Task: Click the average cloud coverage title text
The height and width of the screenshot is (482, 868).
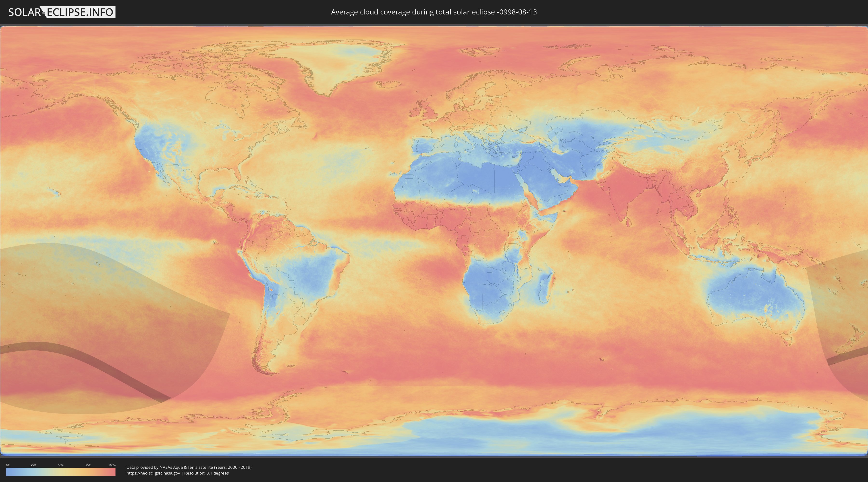Action: pyautogui.click(x=434, y=12)
